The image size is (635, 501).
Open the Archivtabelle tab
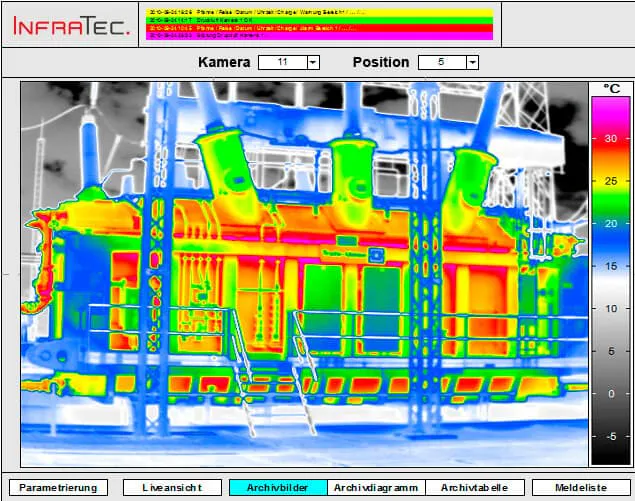[x=475, y=487]
